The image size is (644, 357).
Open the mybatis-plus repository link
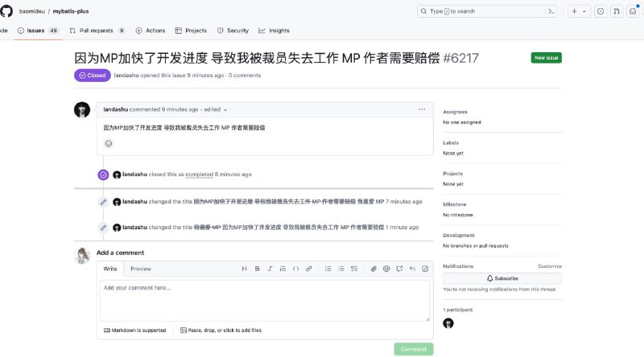point(71,11)
